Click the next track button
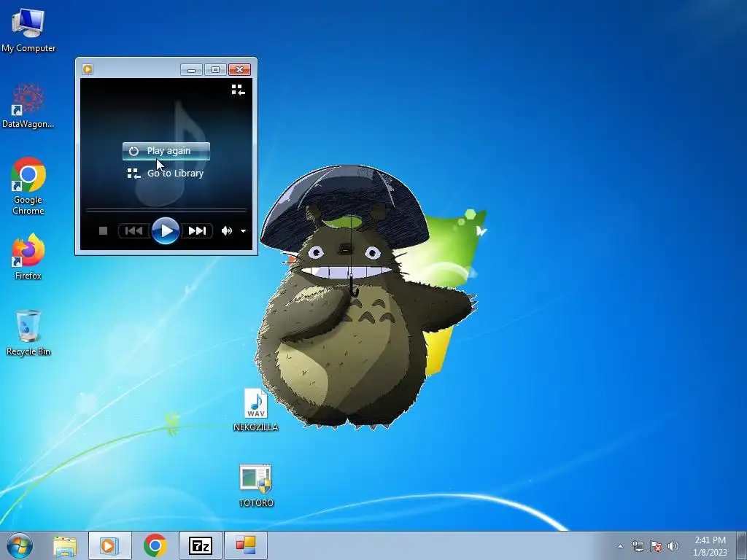This screenshot has height=560, width=747. coord(197,231)
